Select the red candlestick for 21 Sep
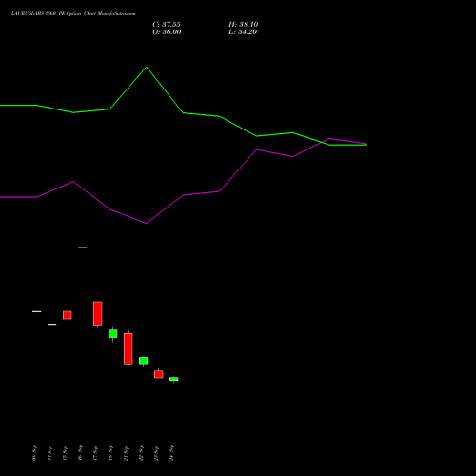Screen dimensions: 476x476 click(x=129, y=348)
